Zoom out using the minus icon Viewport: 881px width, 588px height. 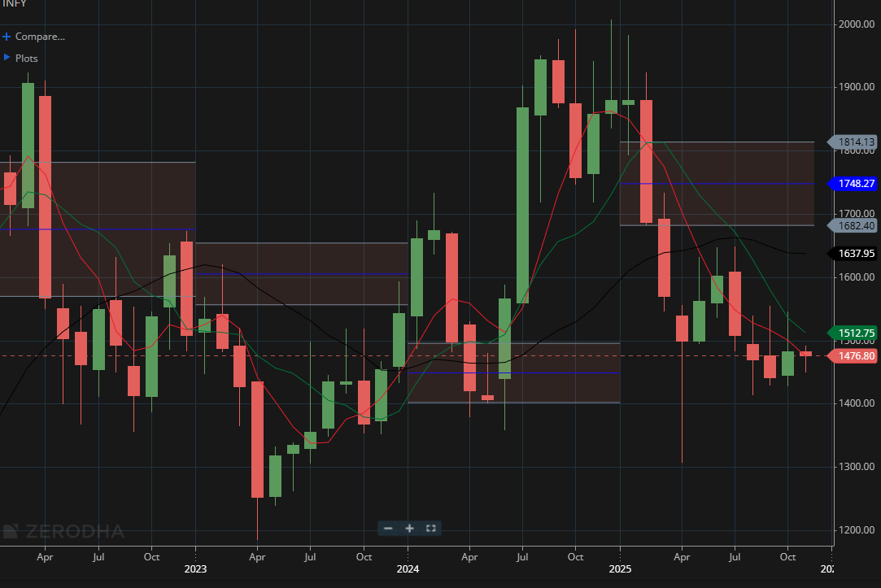(x=388, y=529)
